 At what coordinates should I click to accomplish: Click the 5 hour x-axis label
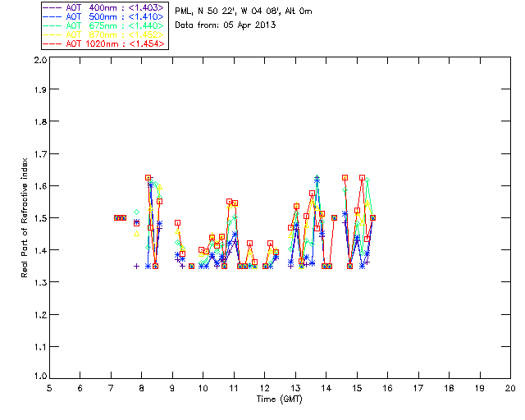tap(49, 388)
